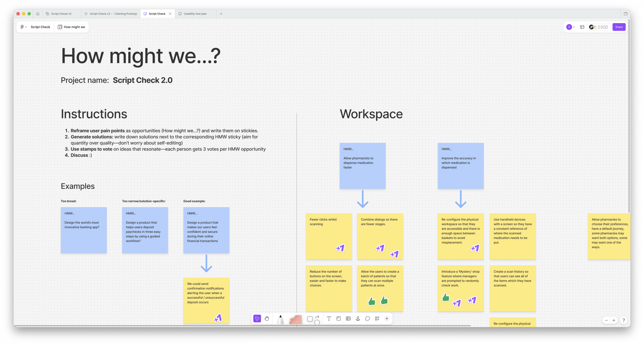This screenshot has width=644, height=345.
Task: Open the user avatar dropdown arrow
Action: (x=574, y=27)
